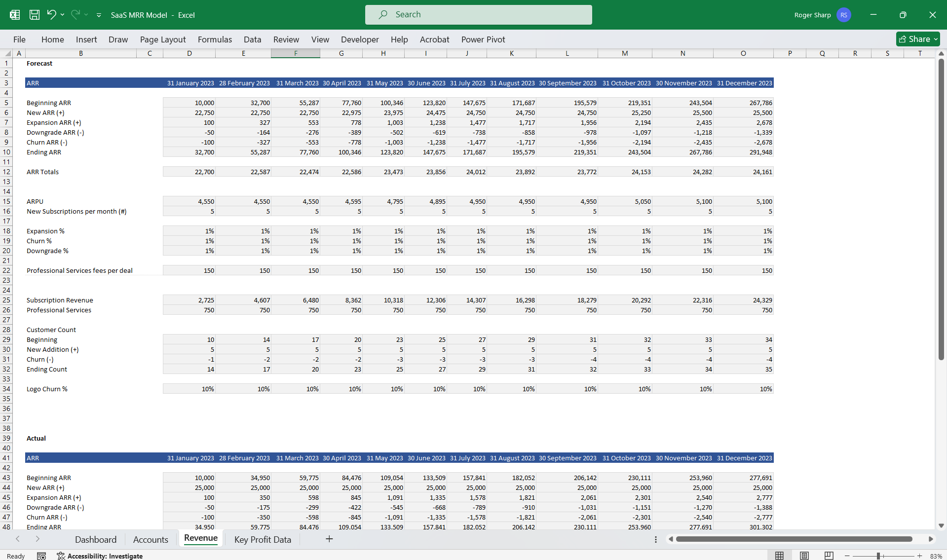The height and width of the screenshot is (560, 947).
Task: Open the Review ribbon tab
Action: 286,39
